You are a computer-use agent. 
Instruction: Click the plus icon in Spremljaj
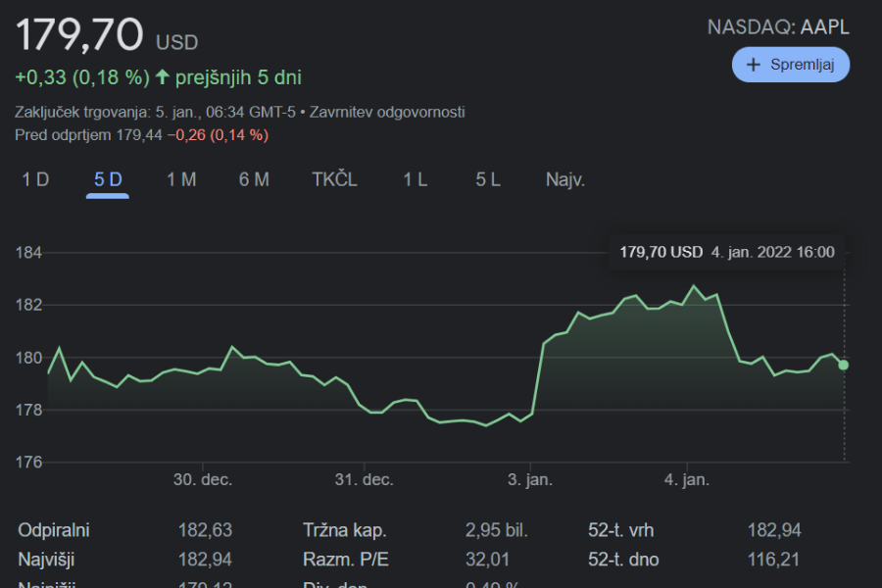coord(754,65)
